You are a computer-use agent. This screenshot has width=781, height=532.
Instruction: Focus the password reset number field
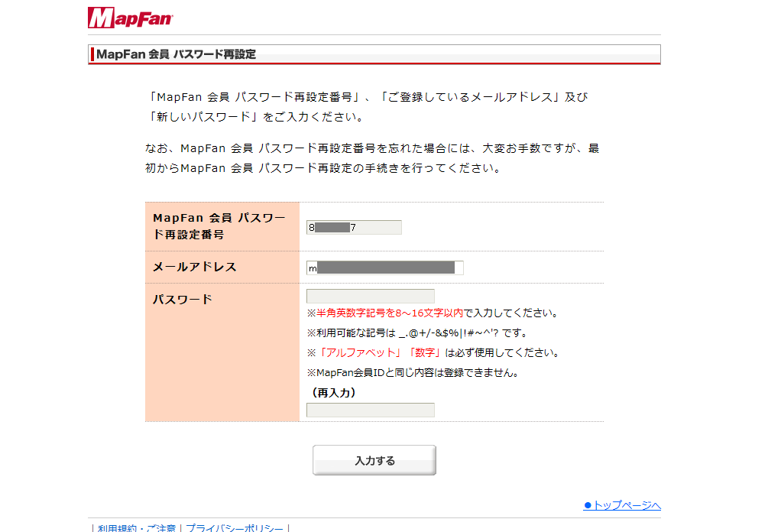tap(354, 228)
